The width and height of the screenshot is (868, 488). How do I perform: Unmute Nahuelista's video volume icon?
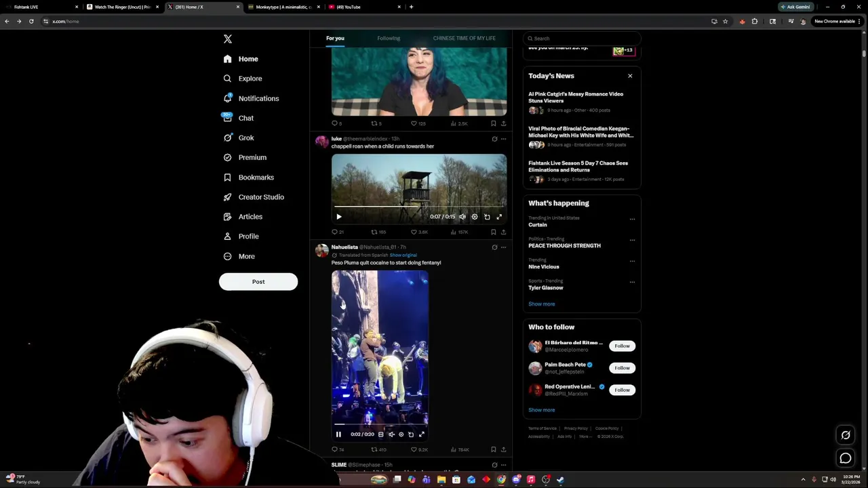click(x=391, y=434)
